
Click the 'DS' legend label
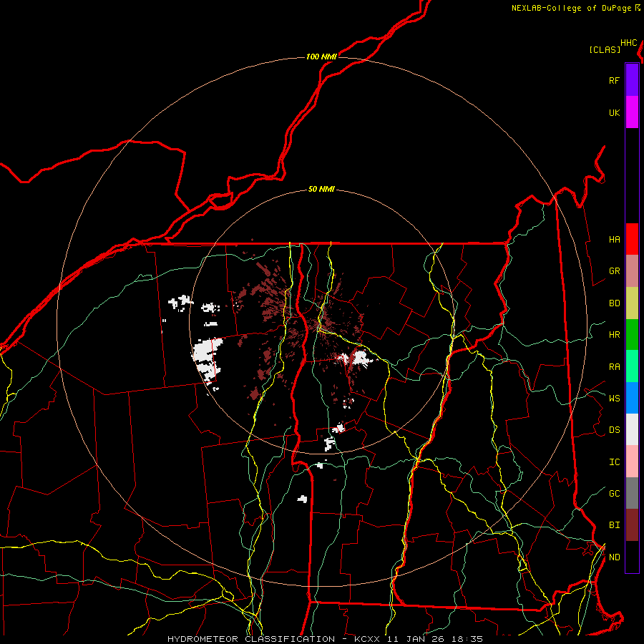point(614,430)
